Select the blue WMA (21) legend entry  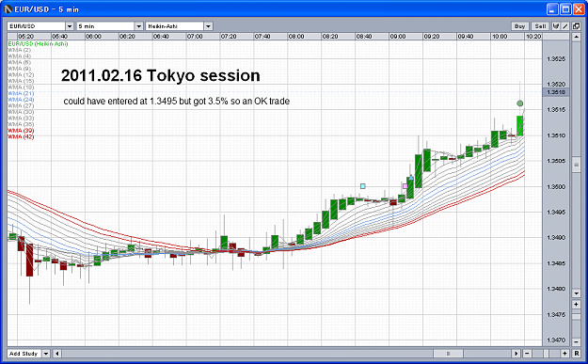21,93
